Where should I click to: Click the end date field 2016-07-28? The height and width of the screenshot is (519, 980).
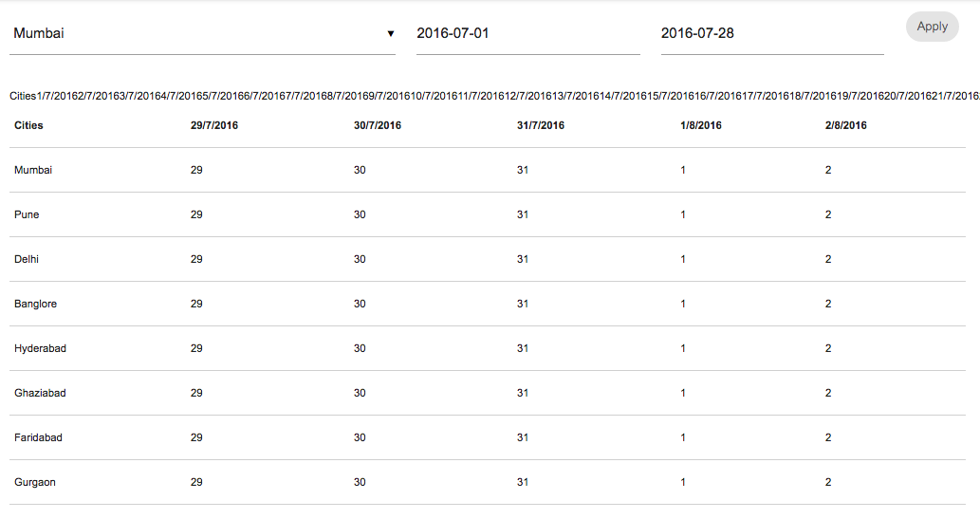(771, 34)
